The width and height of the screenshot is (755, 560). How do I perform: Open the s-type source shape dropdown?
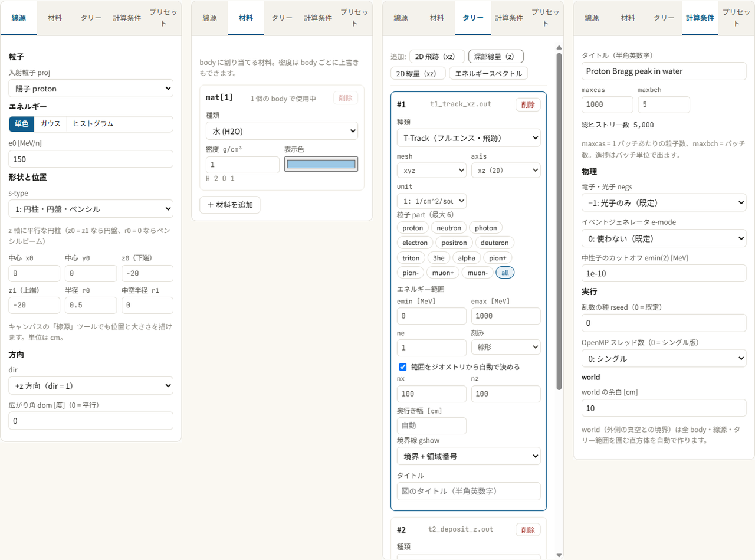[x=91, y=209]
